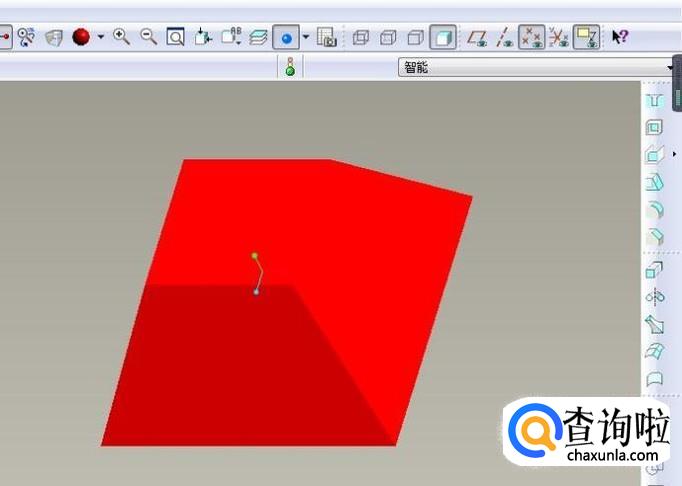Open the Layers stack icon
The image size is (682, 486).
(258, 37)
